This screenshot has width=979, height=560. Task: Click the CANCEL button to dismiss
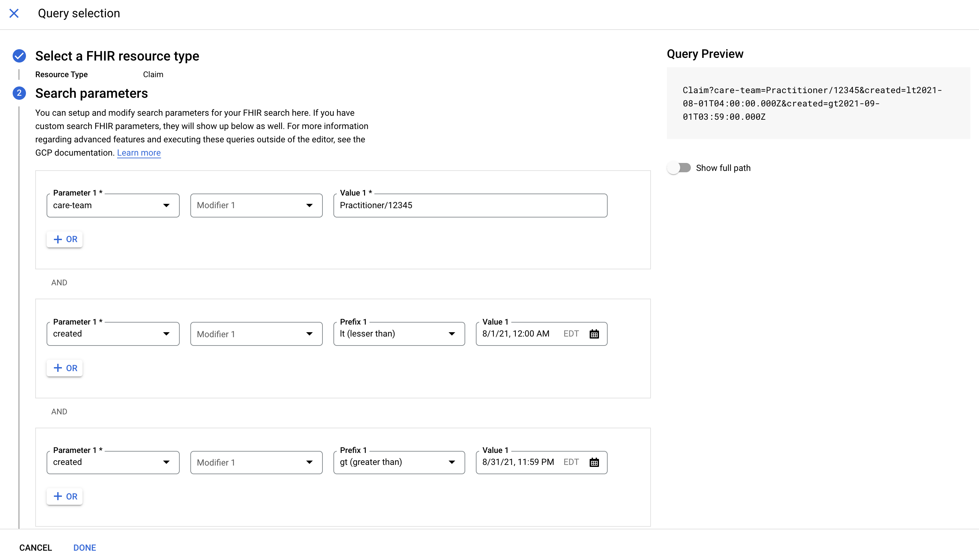(x=36, y=547)
